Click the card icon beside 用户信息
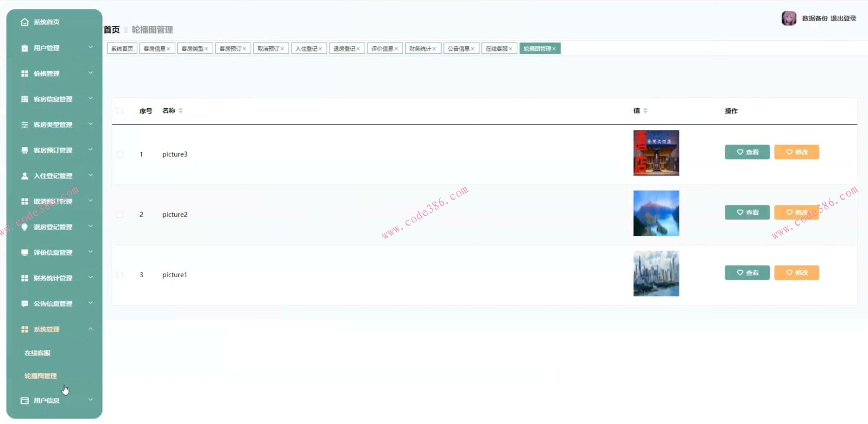 [x=25, y=400]
